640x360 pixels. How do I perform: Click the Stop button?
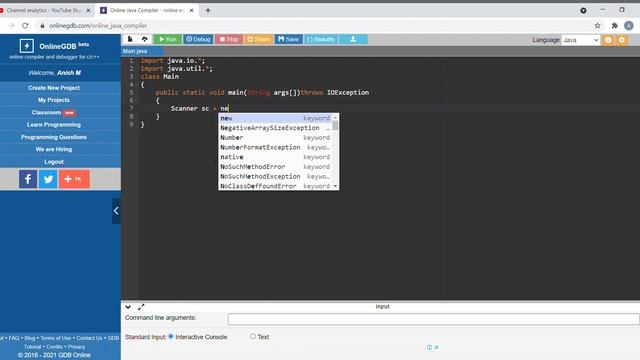(229, 39)
